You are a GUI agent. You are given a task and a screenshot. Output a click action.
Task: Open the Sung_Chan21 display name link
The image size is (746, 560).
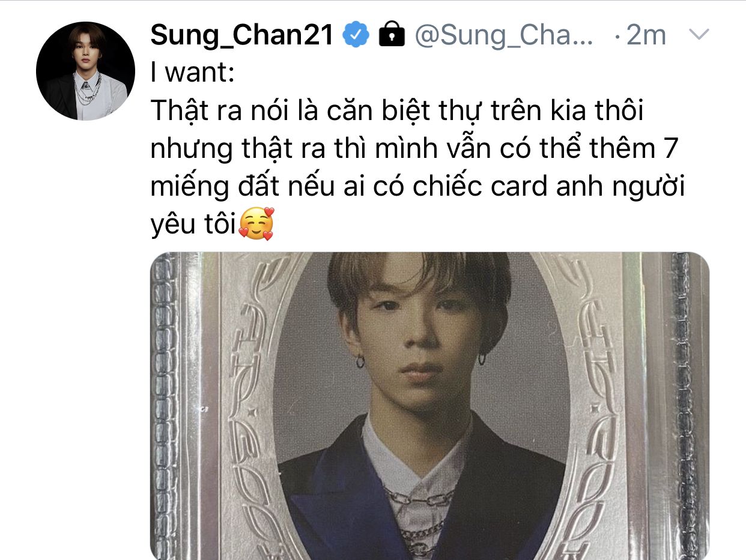[x=242, y=36]
